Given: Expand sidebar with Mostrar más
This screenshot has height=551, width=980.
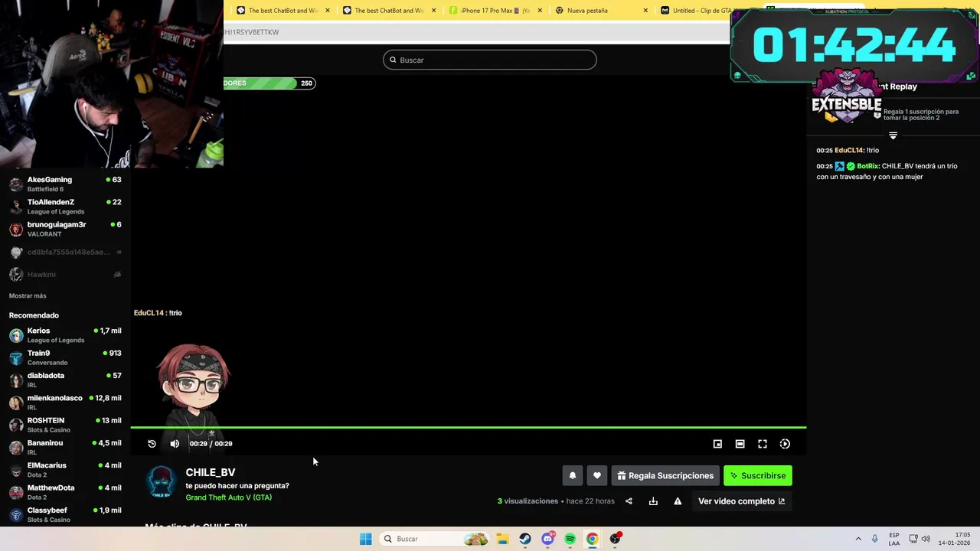Looking at the screenshot, I should [x=28, y=295].
